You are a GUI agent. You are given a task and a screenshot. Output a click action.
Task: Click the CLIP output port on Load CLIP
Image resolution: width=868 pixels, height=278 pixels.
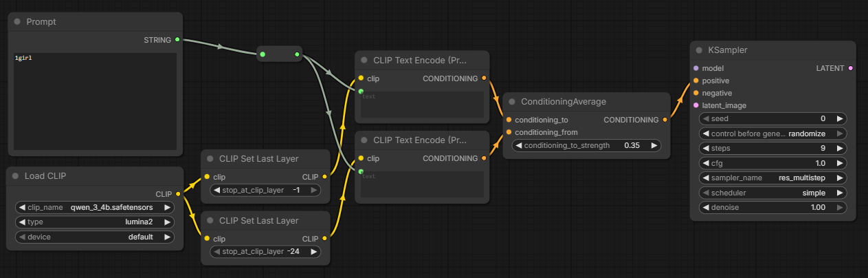(x=178, y=194)
